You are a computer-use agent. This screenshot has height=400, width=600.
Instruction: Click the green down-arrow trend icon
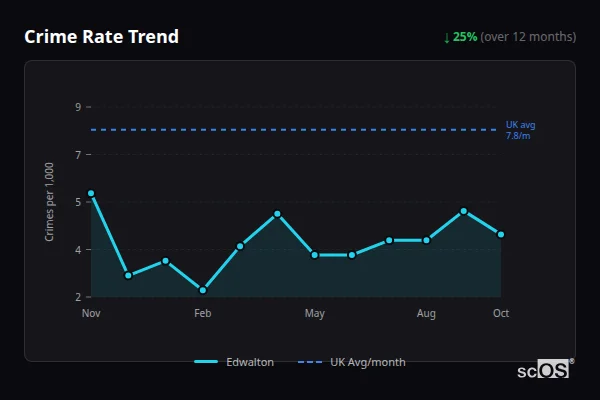pyautogui.click(x=447, y=38)
